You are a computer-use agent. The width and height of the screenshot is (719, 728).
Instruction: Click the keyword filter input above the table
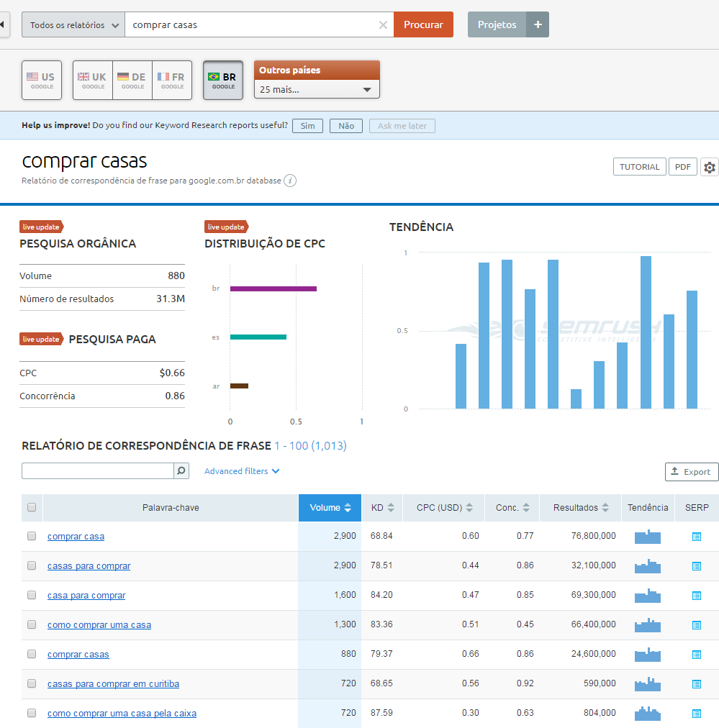(x=98, y=470)
